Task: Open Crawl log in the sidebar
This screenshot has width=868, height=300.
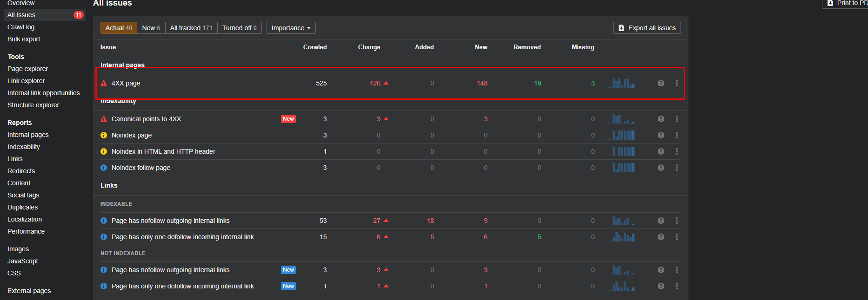Action: coord(21,27)
